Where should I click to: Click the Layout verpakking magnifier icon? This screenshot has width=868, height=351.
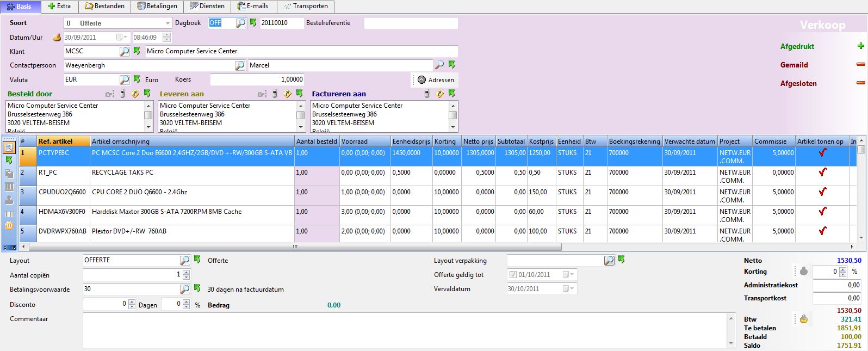(x=609, y=260)
